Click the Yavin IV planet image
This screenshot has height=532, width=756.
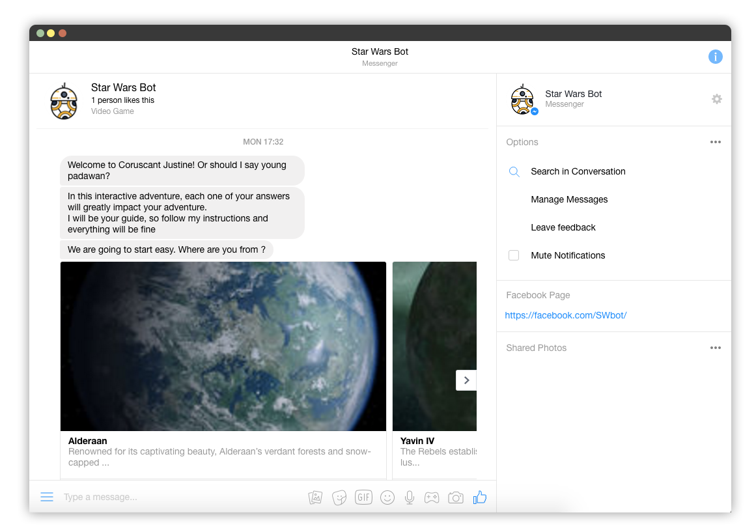[434, 346]
